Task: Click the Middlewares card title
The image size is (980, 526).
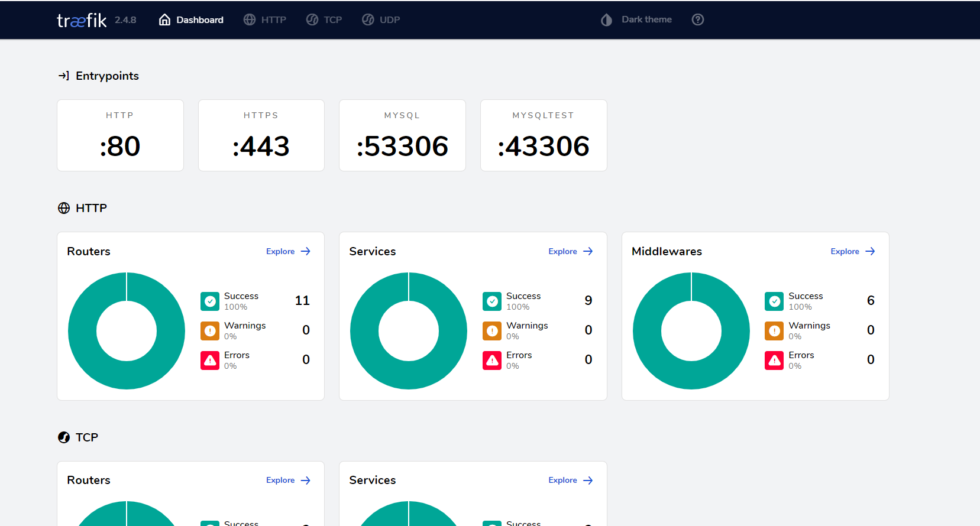Action: click(667, 251)
